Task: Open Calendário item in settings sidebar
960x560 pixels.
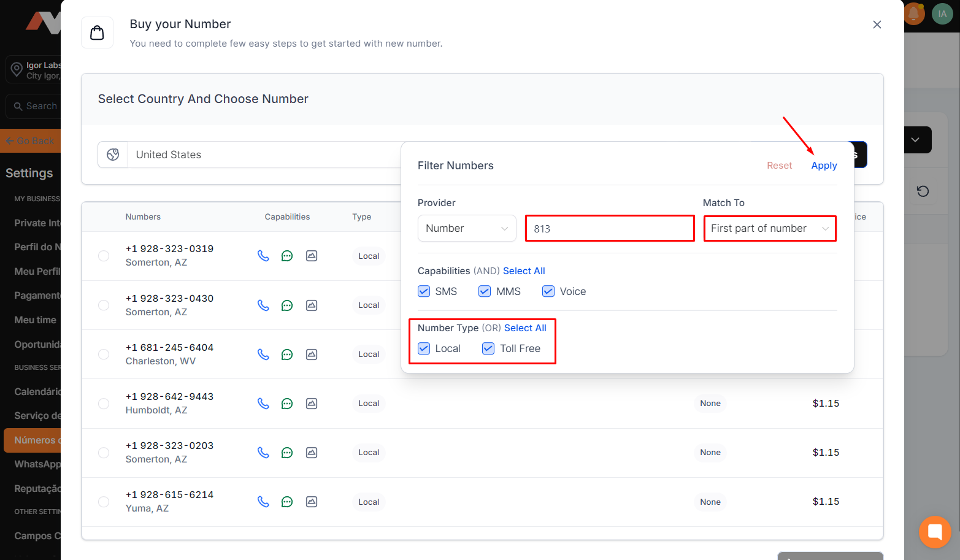Action: click(37, 391)
